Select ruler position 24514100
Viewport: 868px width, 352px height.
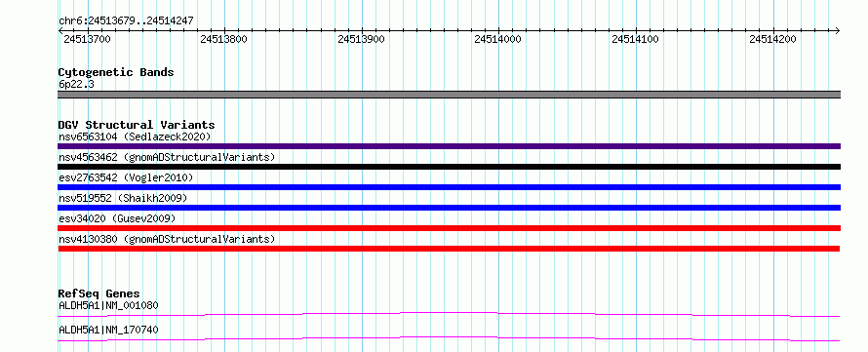coord(635,39)
